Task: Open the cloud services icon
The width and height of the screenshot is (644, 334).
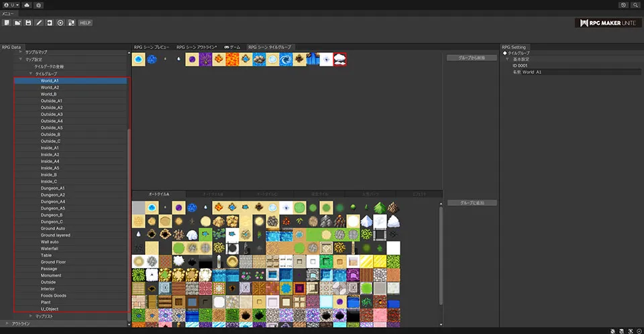Action: (26, 5)
